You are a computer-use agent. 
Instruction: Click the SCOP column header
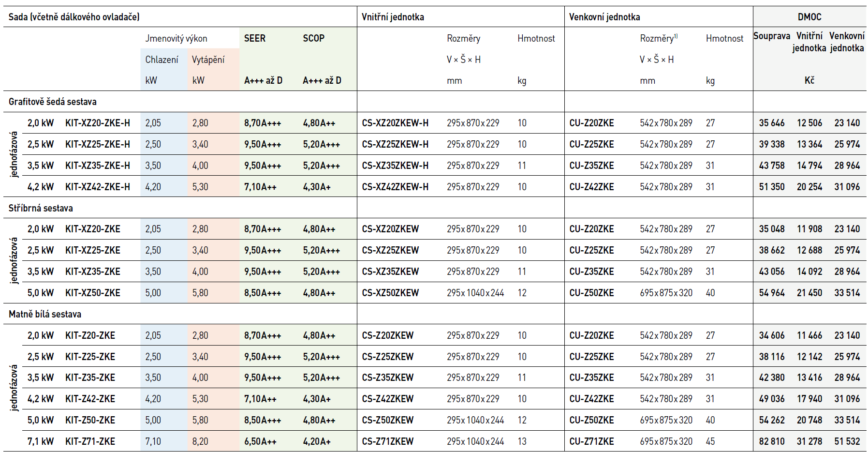tap(313, 38)
